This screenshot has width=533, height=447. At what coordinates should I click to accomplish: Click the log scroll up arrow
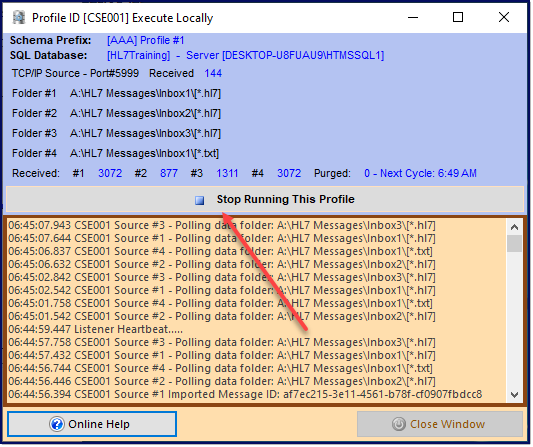click(515, 228)
